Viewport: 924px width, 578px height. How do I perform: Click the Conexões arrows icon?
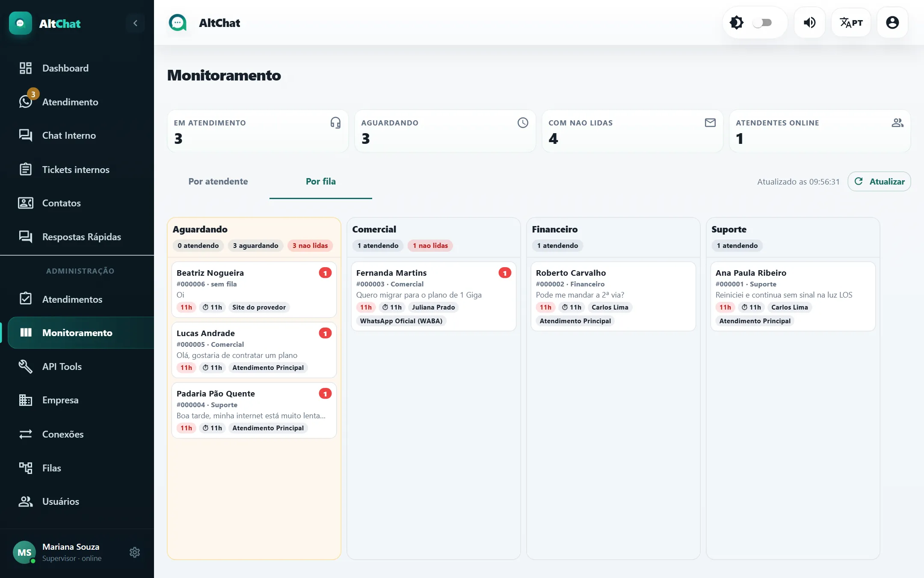(26, 434)
